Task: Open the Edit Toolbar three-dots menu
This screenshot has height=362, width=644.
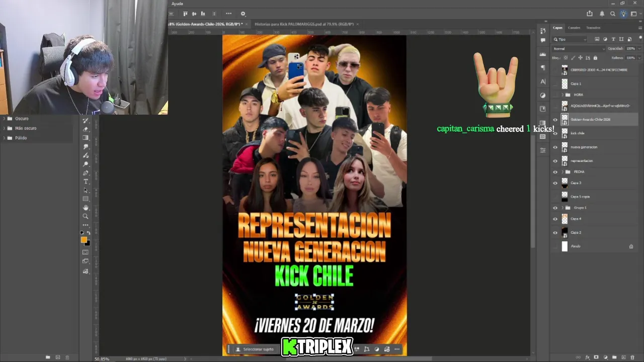Action: tap(86, 225)
